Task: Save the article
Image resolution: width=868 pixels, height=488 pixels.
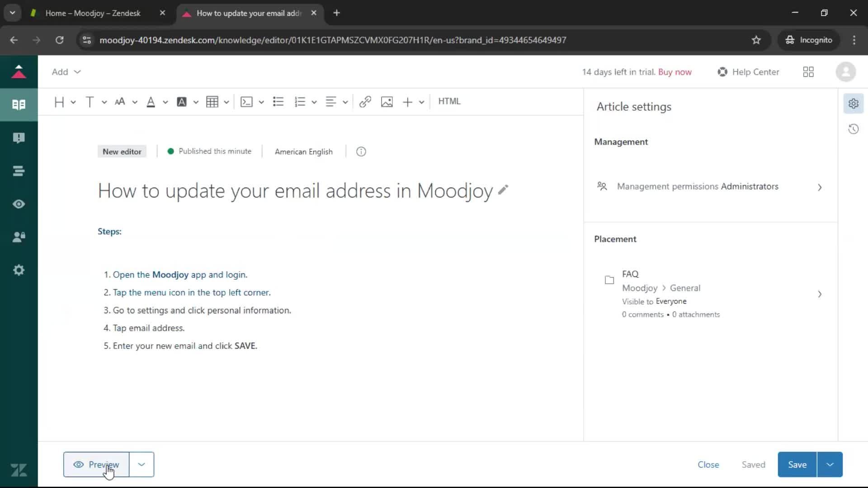Action: click(x=797, y=465)
